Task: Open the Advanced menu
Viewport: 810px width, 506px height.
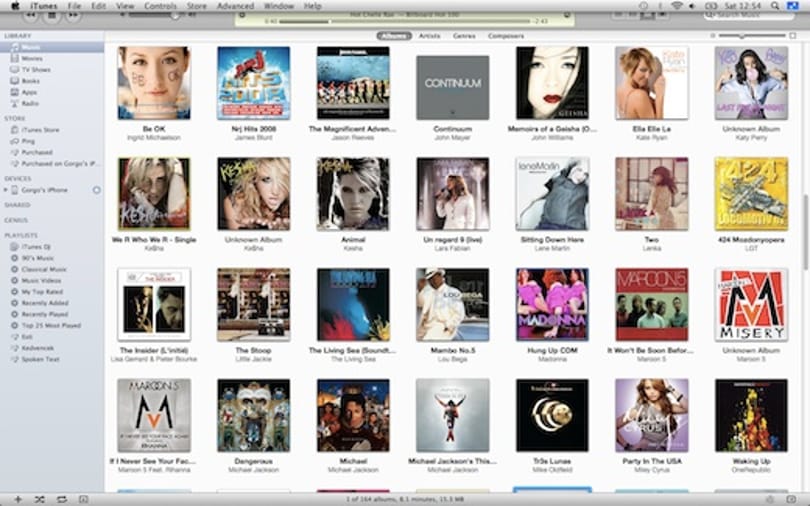Action: [x=235, y=6]
